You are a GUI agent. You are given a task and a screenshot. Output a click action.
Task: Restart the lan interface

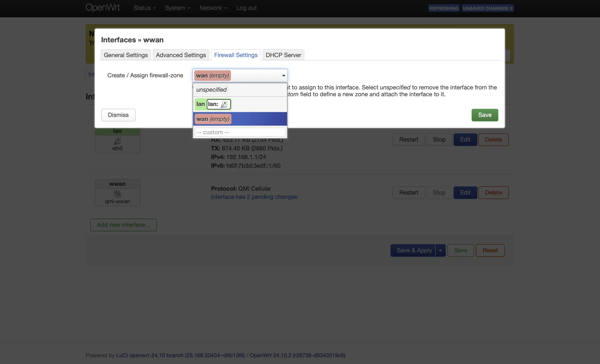(409, 139)
